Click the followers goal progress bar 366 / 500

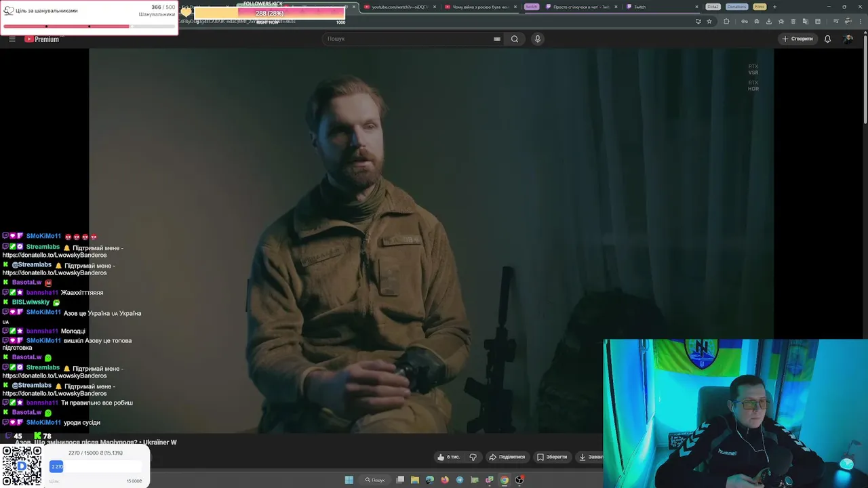tap(89, 26)
